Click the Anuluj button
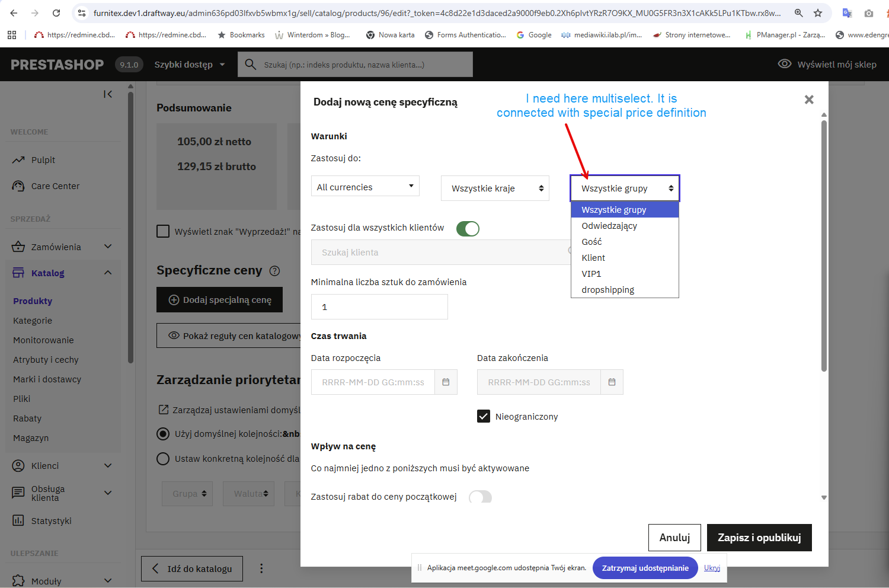Image resolution: width=889 pixels, height=588 pixels. click(x=674, y=538)
